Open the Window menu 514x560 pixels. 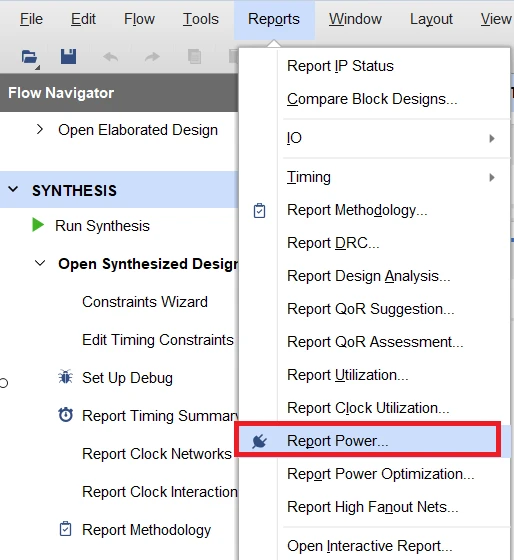pyautogui.click(x=355, y=19)
